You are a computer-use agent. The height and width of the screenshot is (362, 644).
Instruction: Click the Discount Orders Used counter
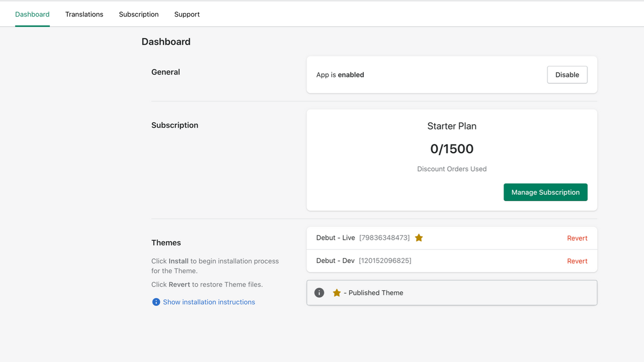(x=451, y=168)
